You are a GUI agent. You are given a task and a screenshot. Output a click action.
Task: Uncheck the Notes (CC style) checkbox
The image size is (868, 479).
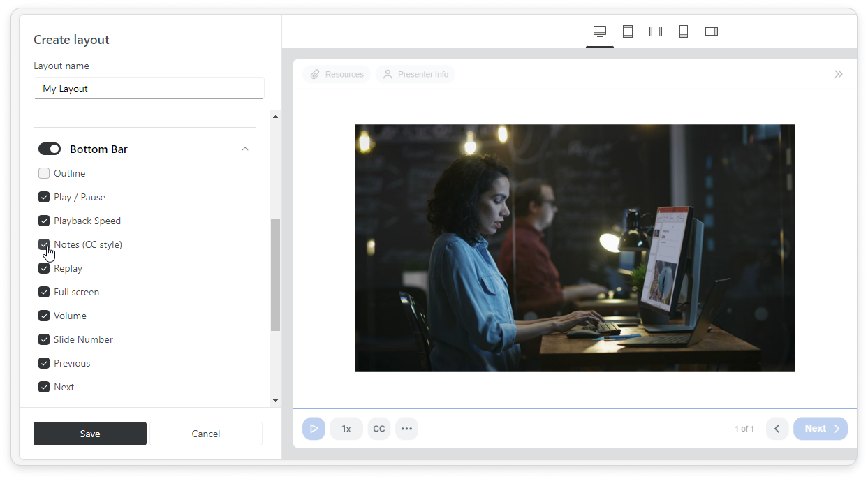pyautogui.click(x=44, y=244)
